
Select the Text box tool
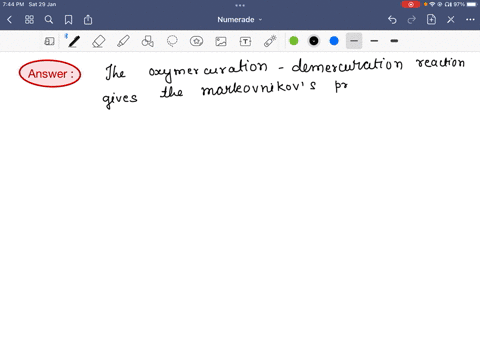pos(245,41)
